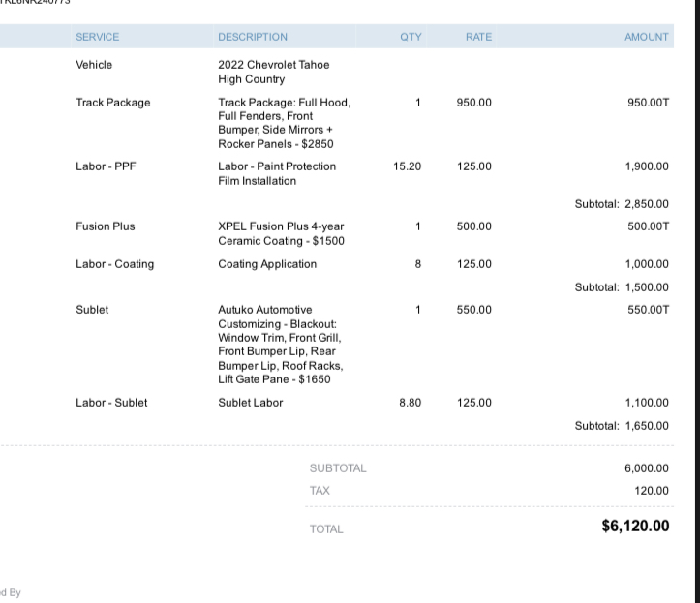Click the 500.00T amount value
This screenshot has width=700, height=603.
click(x=649, y=226)
